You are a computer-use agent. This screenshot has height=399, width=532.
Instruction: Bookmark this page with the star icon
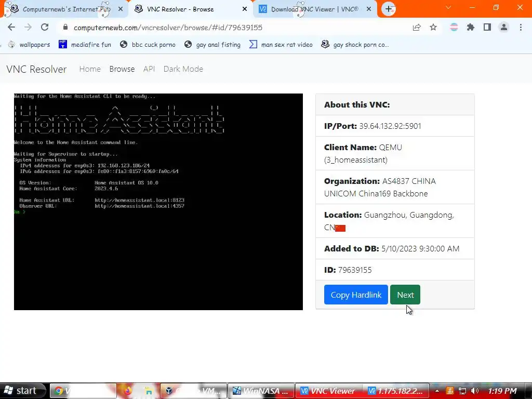pyautogui.click(x=433, y=27)
